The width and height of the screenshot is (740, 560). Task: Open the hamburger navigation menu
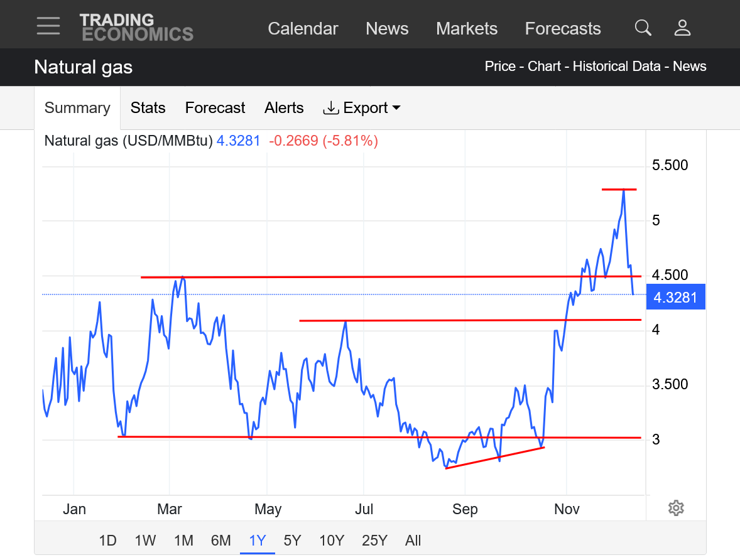(48, 26)
